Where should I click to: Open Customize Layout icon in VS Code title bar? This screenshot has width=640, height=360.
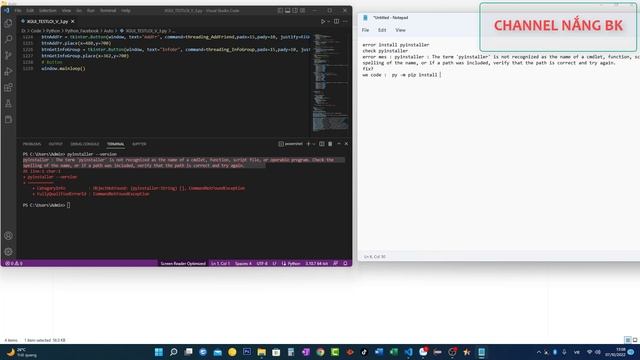pos(302,11)
